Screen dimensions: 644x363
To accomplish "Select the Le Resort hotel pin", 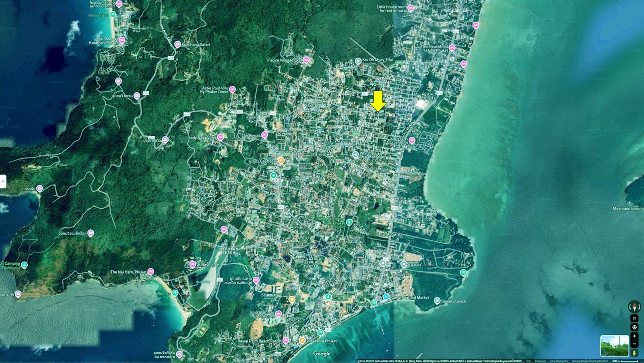I will [x=264, y=135].
